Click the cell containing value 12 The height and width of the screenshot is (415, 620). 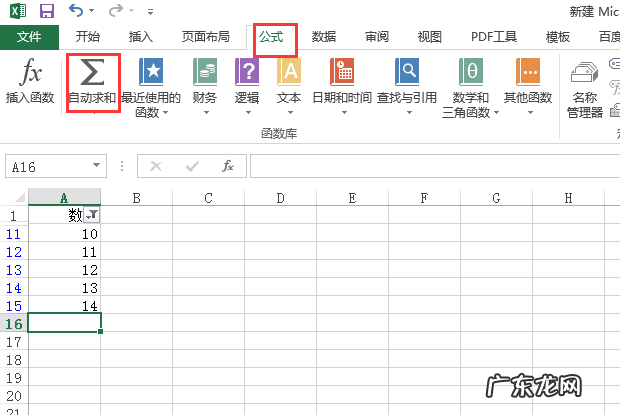pos(64,269)
